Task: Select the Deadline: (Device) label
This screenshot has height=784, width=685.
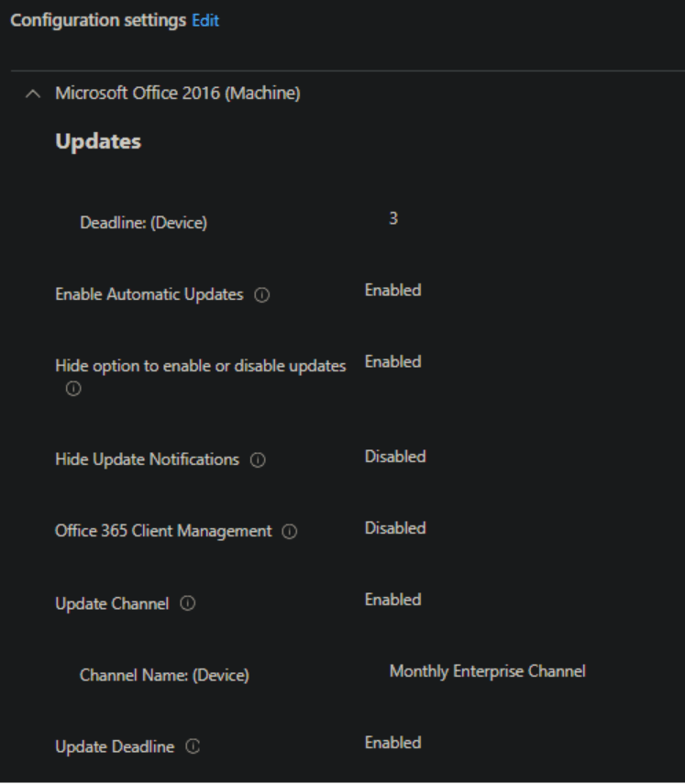Action: 143,223
